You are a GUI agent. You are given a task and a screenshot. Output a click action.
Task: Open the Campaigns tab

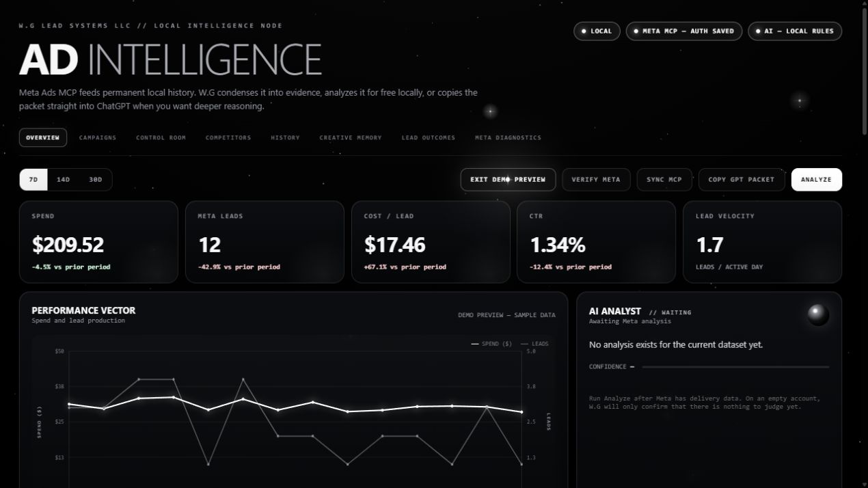[98, 137]
